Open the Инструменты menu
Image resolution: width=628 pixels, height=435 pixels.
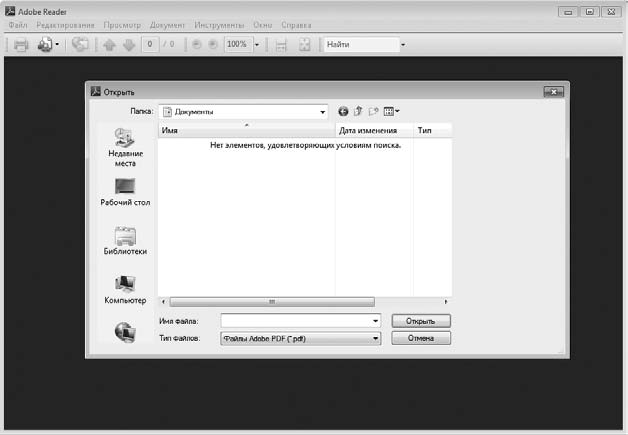pyautogui.click(x=219, y=25)
